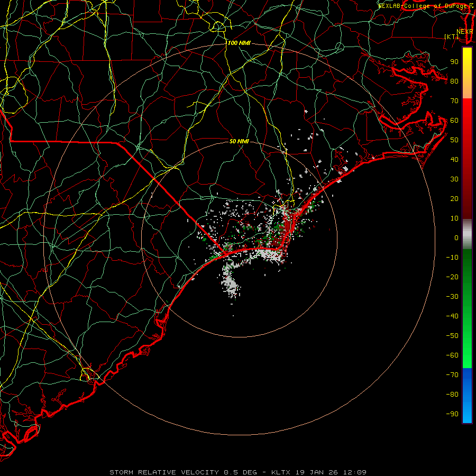476x476 pixels.
Task: Pick the blue bottom segment of color bar
Action: (x=467, y=395)
